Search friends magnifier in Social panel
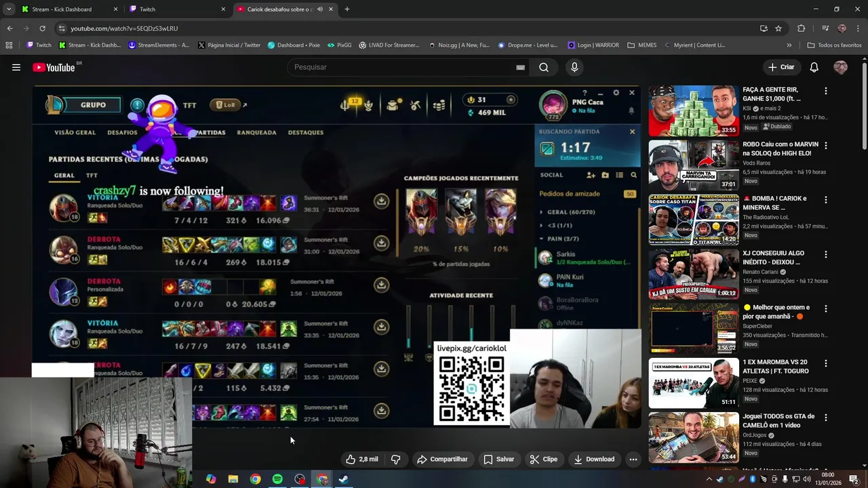Viewport: 868px width, 488px height. point(633,175)
